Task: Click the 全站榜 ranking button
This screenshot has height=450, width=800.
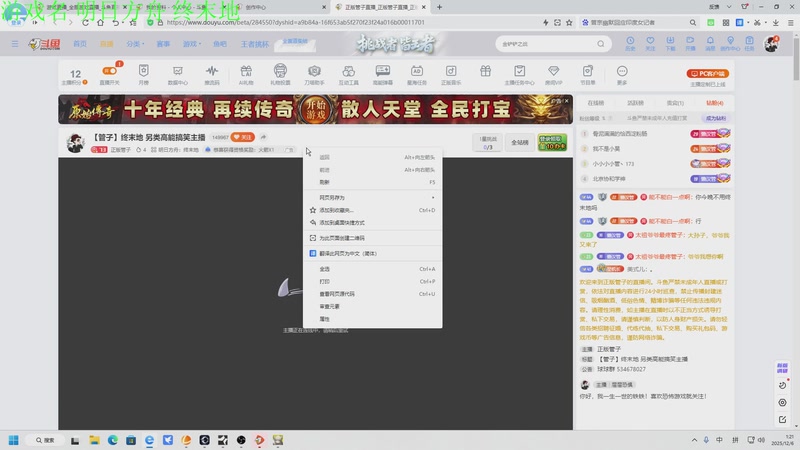Action: click(520, 142)
